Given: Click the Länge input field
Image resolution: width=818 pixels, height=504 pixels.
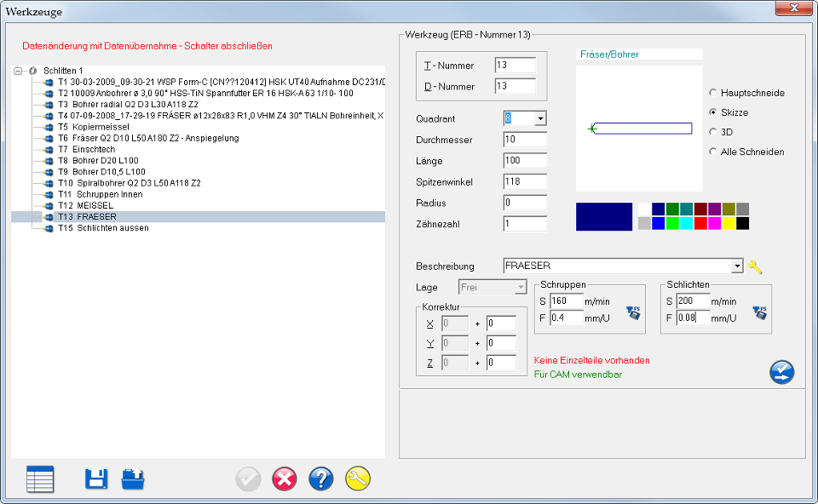Looking at the screenshot, I should coord(526,161).
